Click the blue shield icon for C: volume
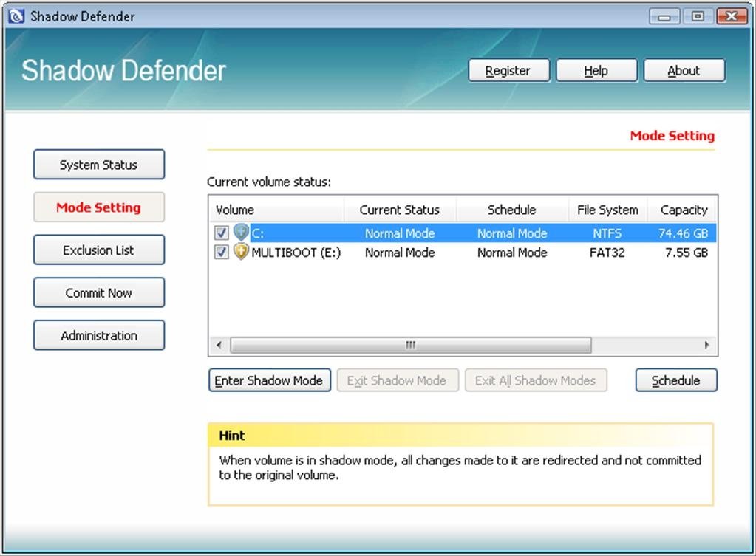This screenshot has width=756, height=556. (241, 233)
